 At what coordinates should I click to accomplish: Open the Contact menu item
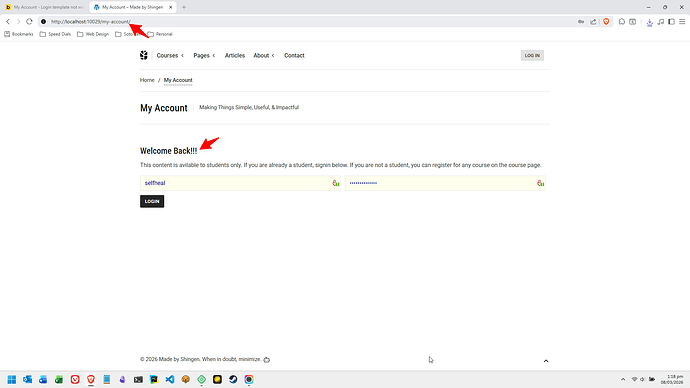(294, 55)
